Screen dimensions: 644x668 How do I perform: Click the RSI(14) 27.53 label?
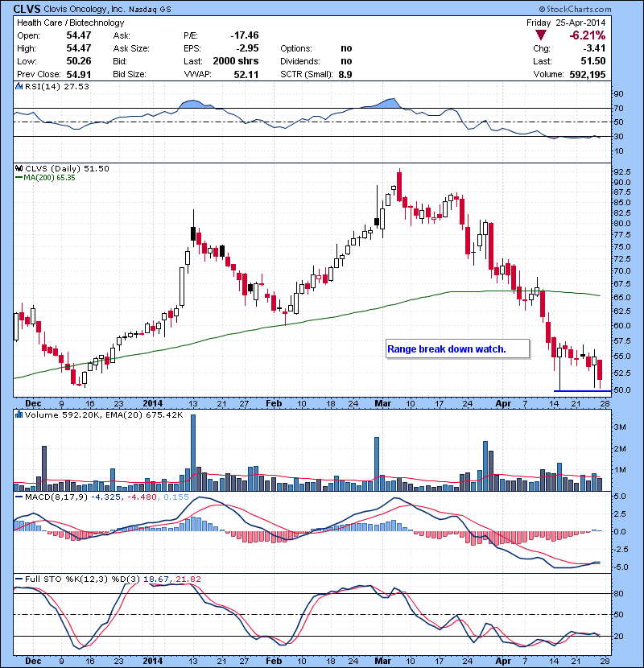(x=57, y=86)
